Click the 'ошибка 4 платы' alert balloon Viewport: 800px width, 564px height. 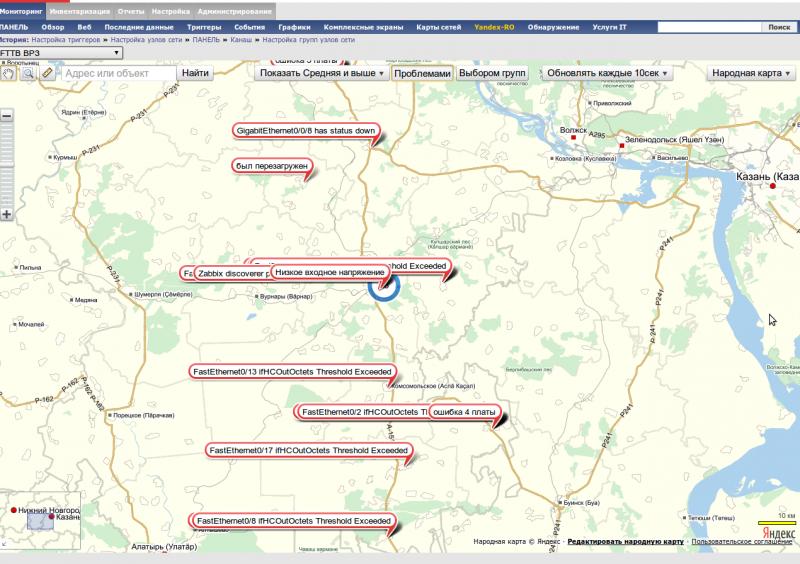coord(464,412)
